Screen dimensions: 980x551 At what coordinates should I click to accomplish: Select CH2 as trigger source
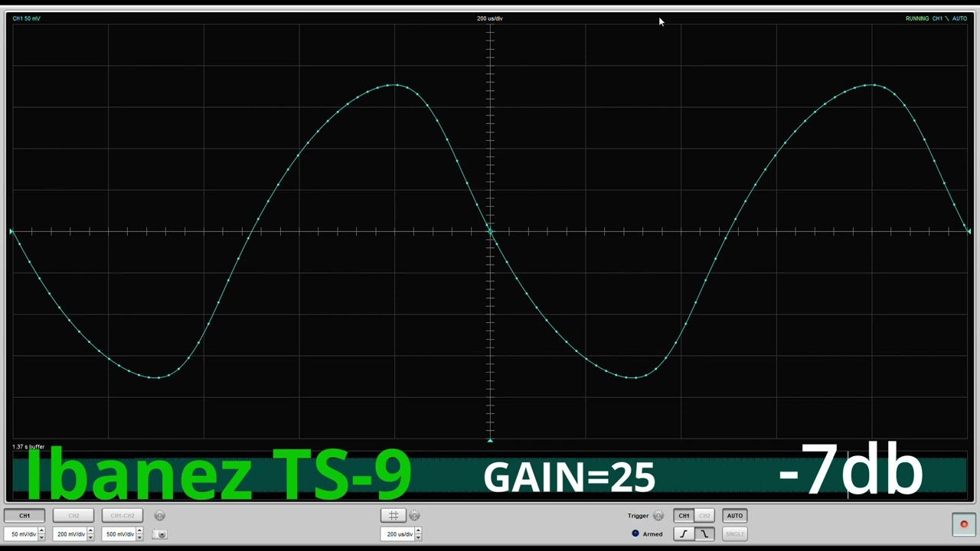(704, 516)
